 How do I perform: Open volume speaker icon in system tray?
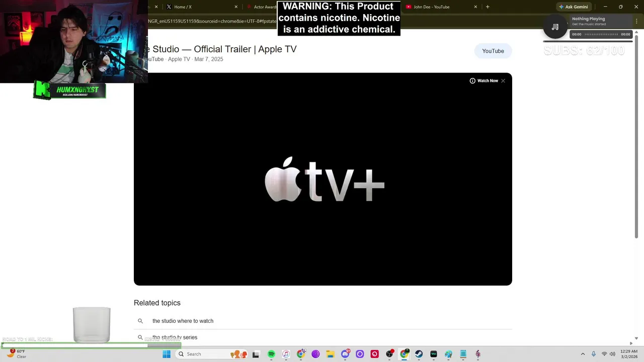point(612,354)
